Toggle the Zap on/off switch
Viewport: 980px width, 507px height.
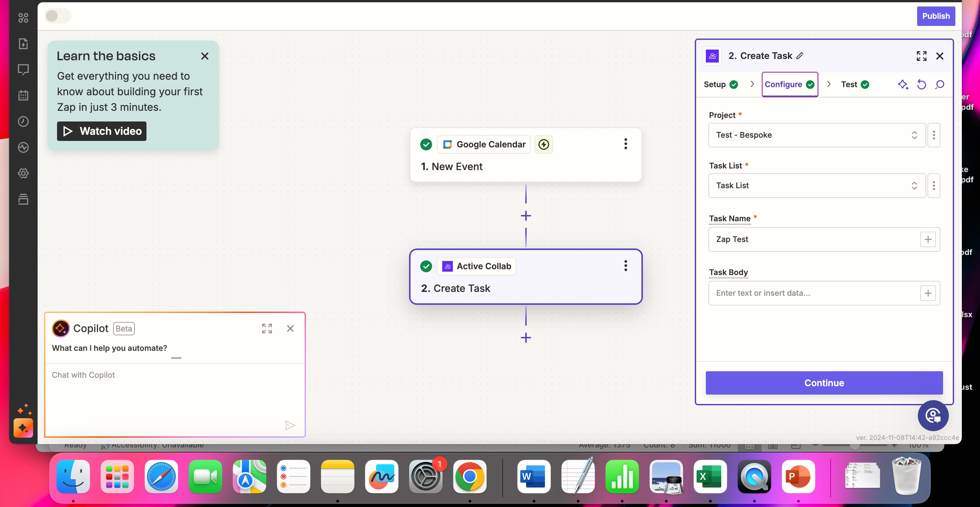[57, 16]
